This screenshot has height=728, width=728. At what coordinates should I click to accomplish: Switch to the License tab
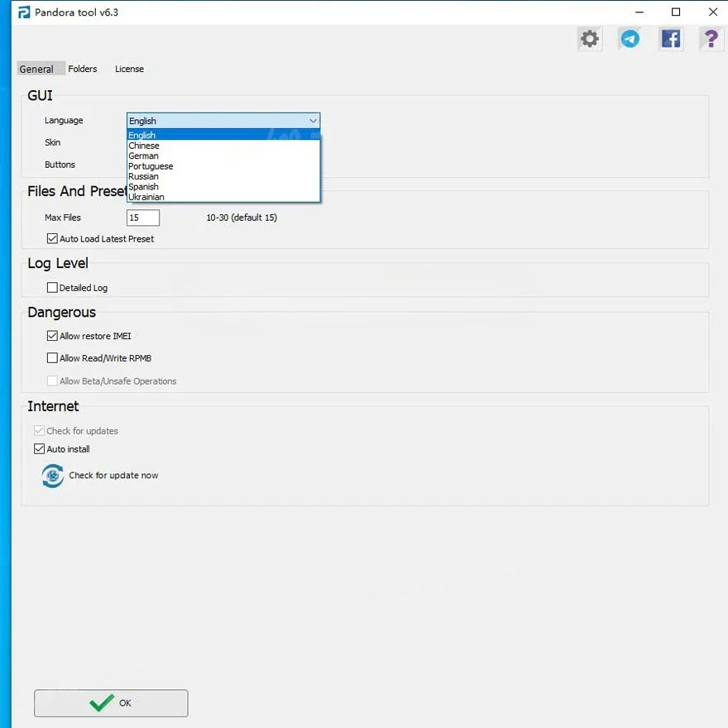pos(130,69)
